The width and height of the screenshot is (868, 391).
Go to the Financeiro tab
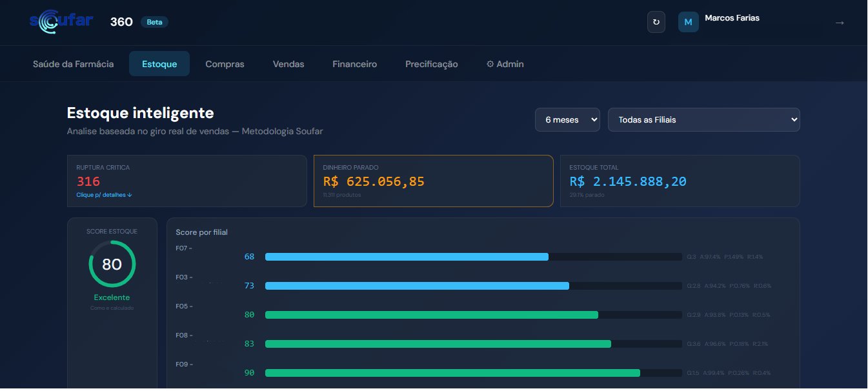pos(355,64)
